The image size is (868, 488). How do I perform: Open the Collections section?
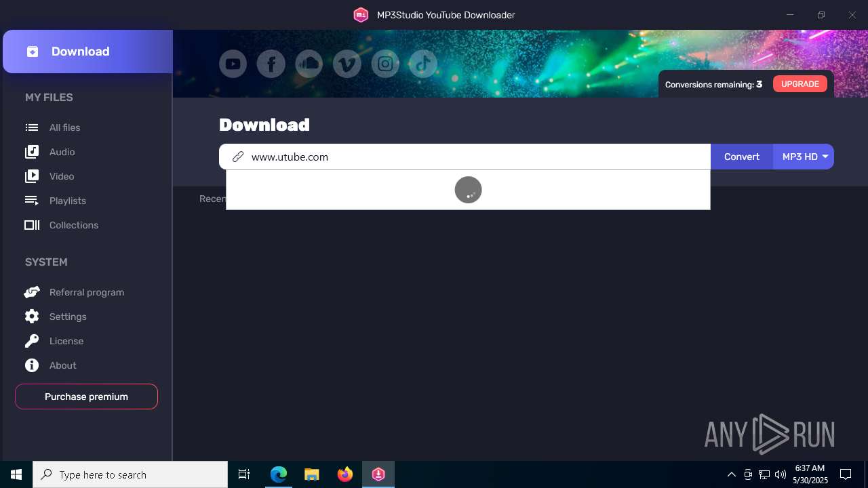(74, 225)
